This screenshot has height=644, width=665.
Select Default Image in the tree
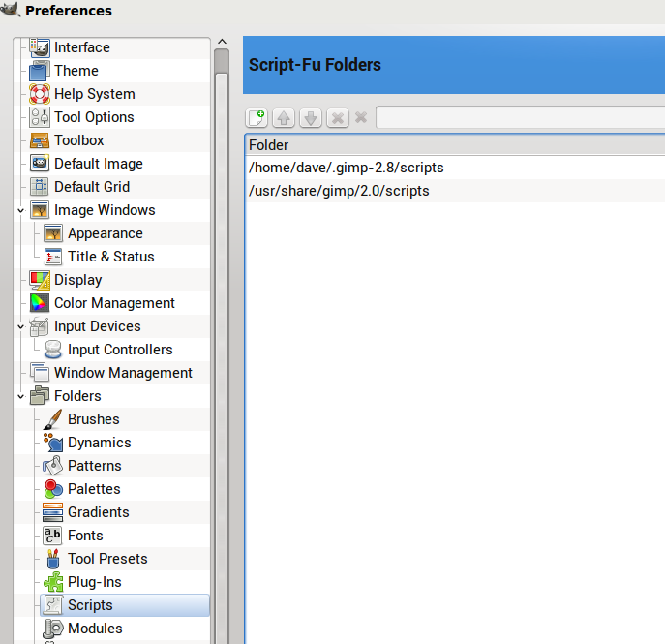(x=99, y=164)
